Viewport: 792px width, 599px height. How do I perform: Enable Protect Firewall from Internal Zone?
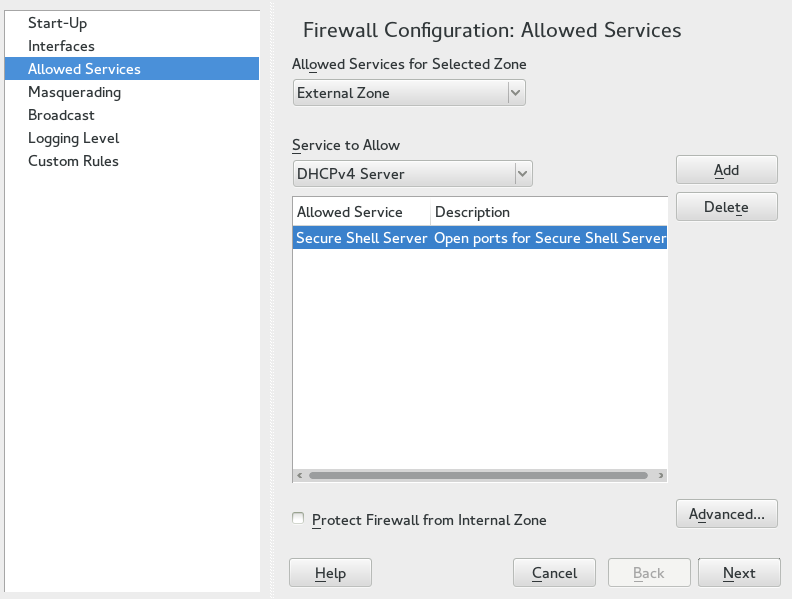[298, 519]
